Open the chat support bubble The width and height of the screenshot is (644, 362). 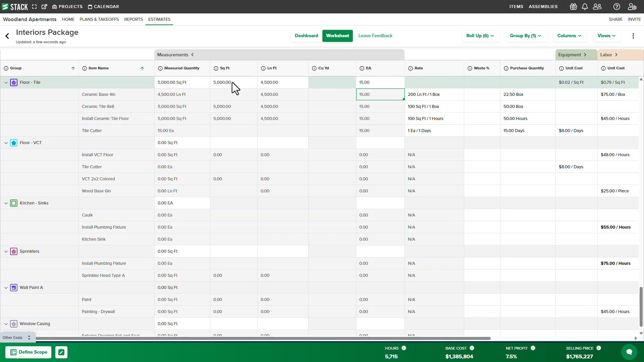click(x=629, y=352)
